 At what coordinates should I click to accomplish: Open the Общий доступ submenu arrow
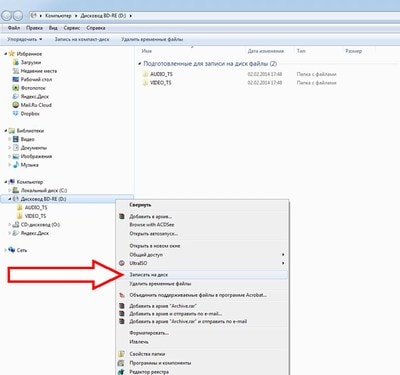click(283, 255)
